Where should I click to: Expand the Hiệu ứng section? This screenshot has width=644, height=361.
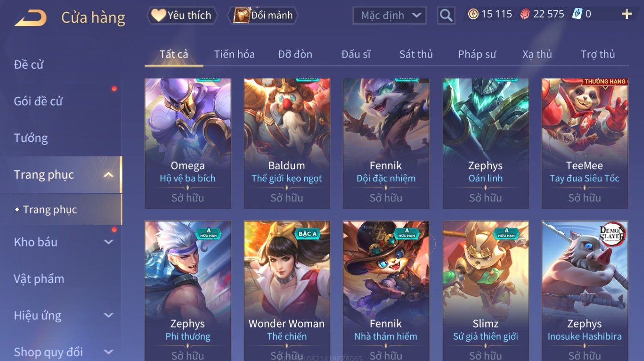tap(108, 315)
